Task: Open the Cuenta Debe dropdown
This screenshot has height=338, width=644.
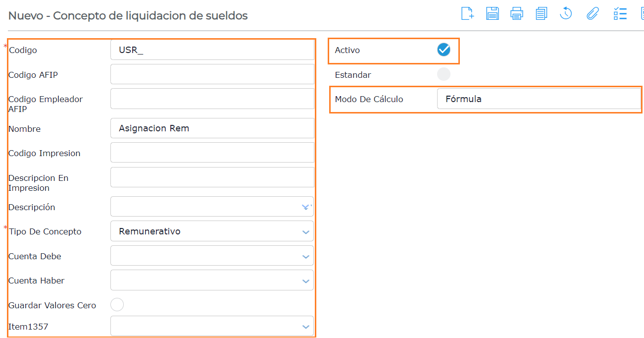Action: pyautogui.click(x=305, y=256)
